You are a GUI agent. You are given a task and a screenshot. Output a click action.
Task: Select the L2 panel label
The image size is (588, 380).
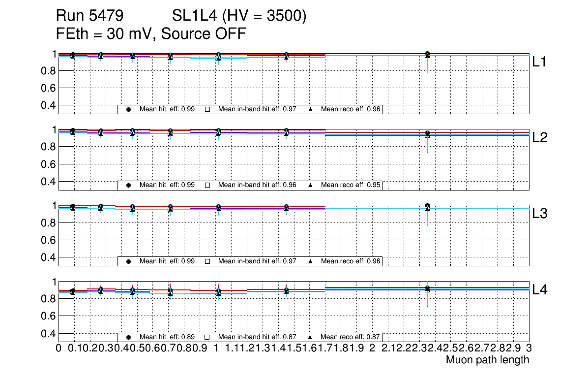(540, 138)
